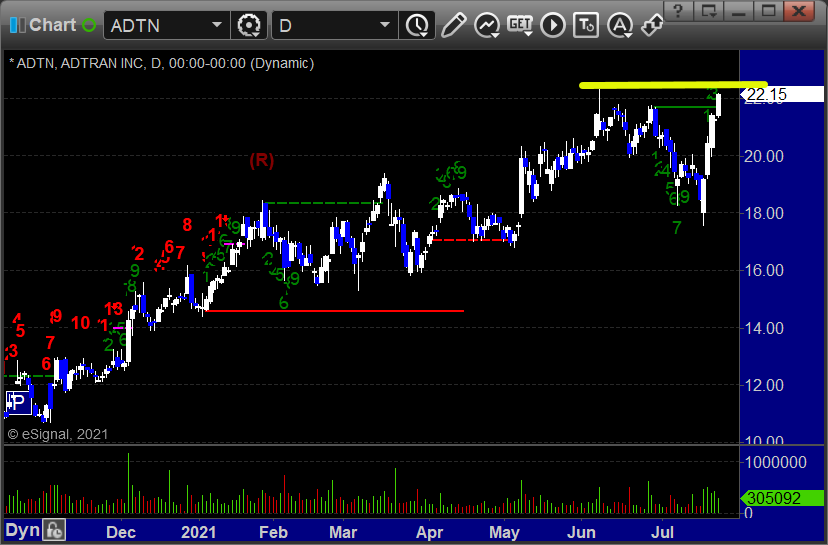The image size is (828, 545).
Task: Select the short red dashed line near April
Action: coord(471,240)
